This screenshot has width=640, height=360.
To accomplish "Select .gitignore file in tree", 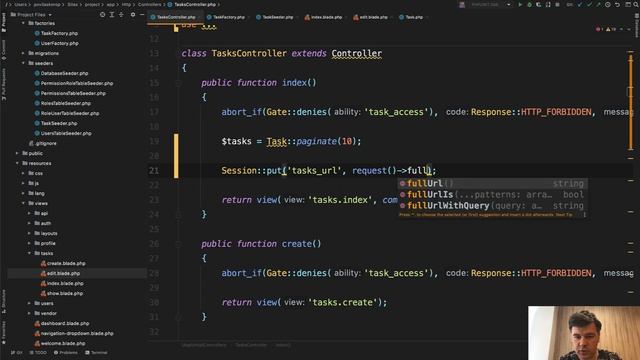I will 42,143.
